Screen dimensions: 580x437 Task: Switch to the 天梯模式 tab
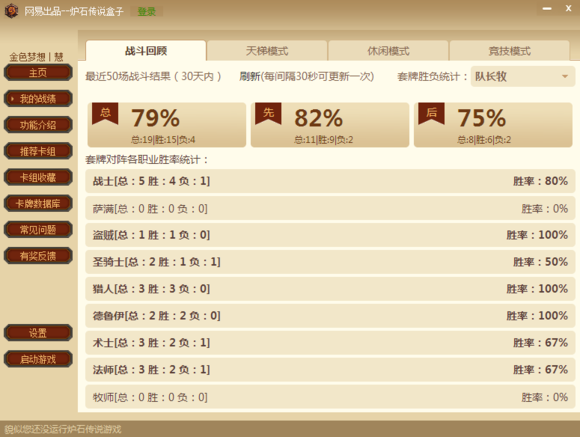(x=267, y=51)
